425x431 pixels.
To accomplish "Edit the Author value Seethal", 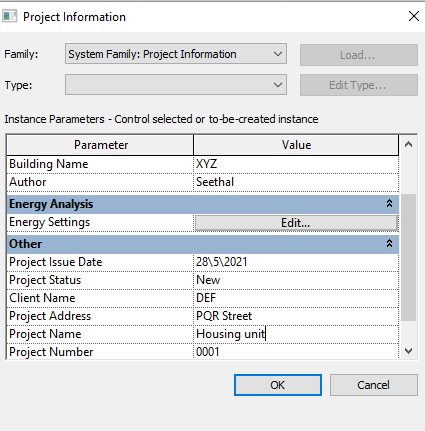I will pyautogui.click(x=296, y=182).
